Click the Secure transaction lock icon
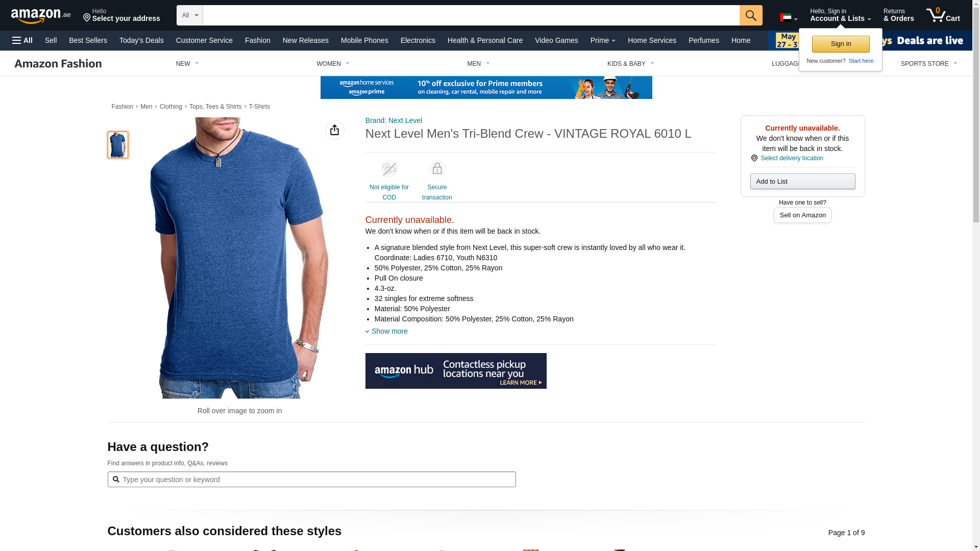Image resolution: width=980 pixels, height=551 pixels. coord(437,169)
